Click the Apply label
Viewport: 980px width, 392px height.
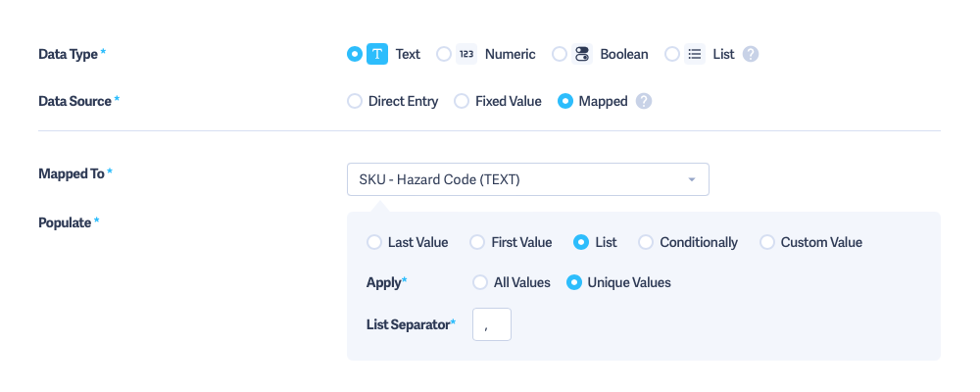[x=384, y=282]
